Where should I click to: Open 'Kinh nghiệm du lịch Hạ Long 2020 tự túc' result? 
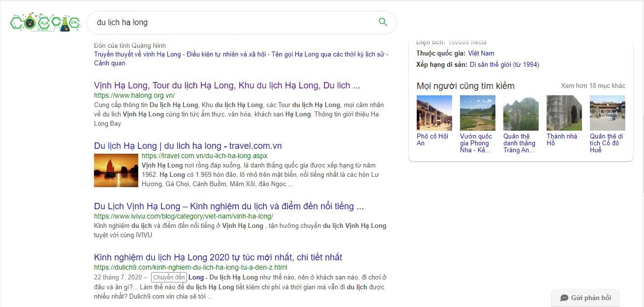pos(218,257)
